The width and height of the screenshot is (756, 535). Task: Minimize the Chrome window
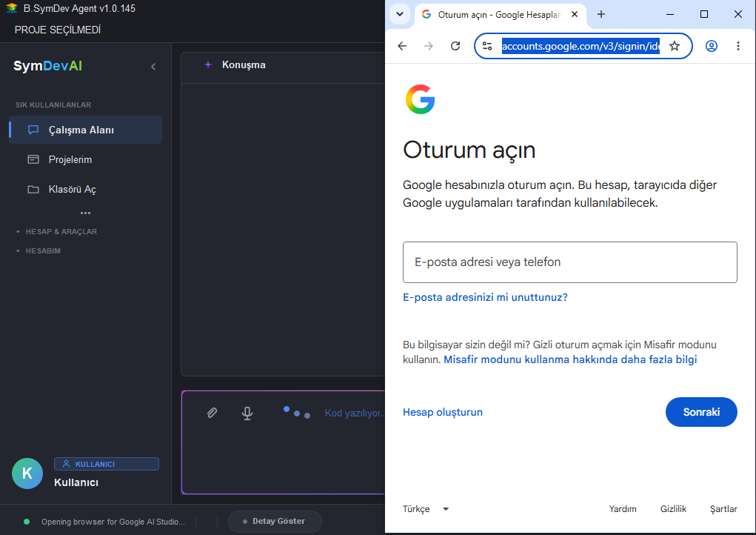pyautogui.click(x=669, y=15)
